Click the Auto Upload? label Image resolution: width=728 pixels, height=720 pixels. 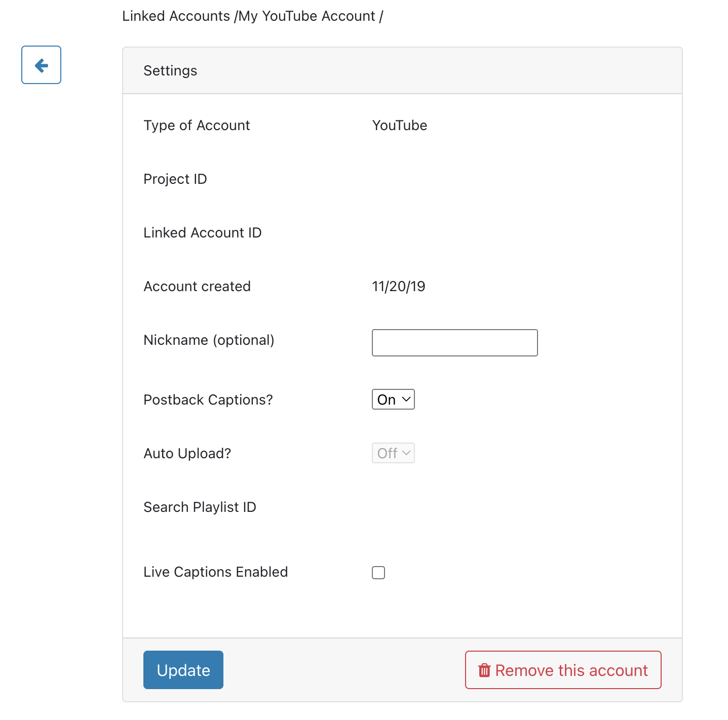pyautogui.click(x=187, y=454)
